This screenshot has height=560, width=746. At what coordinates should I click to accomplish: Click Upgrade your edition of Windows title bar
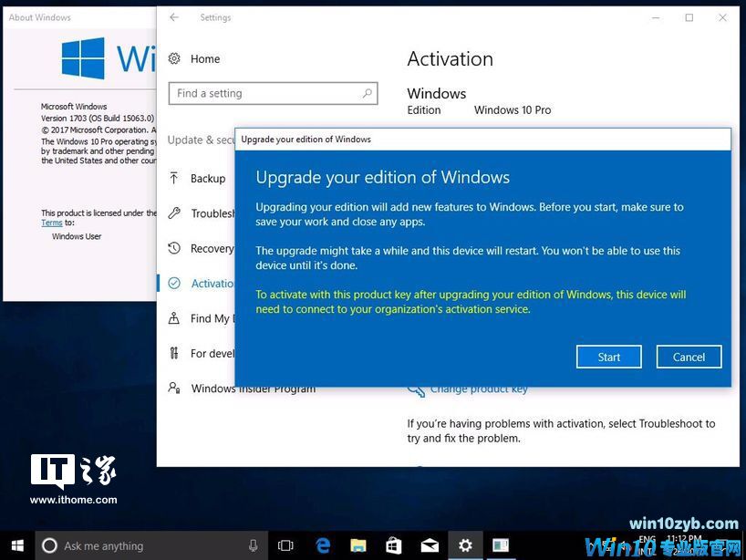point(482,140)
